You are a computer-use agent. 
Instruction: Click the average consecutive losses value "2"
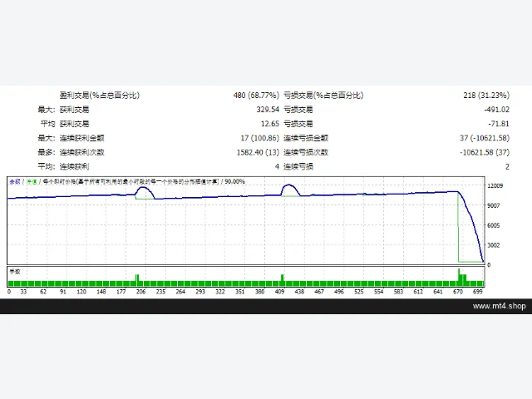pos(507,166)
